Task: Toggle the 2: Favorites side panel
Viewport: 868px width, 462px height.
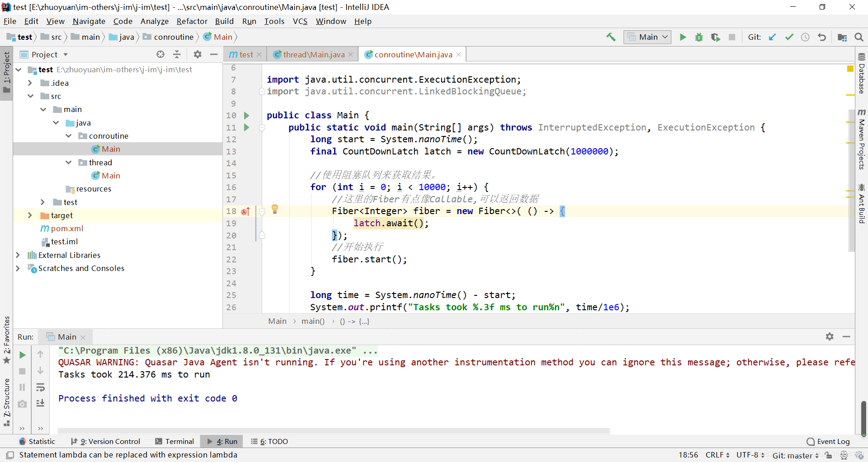Action: pos(6,340)
